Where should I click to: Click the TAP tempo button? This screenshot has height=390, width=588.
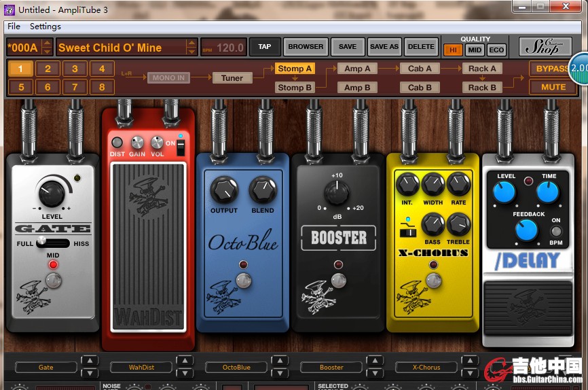pyautogui.click(x=264, y=47)
